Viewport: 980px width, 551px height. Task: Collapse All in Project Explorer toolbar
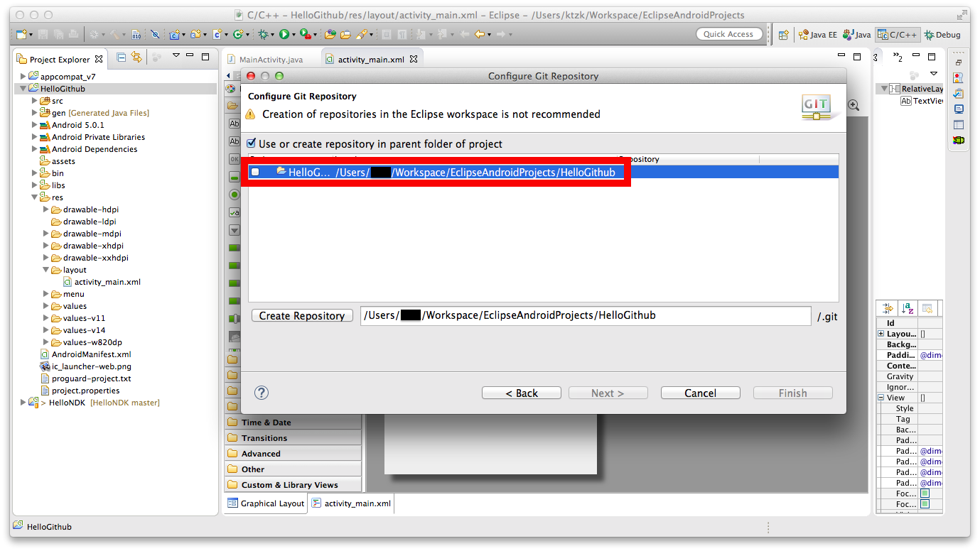pos(122,58)
